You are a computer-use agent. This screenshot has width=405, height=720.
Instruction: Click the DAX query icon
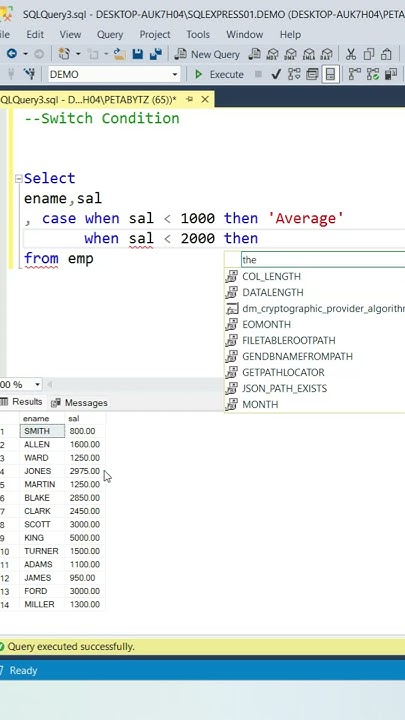[326, 54]
